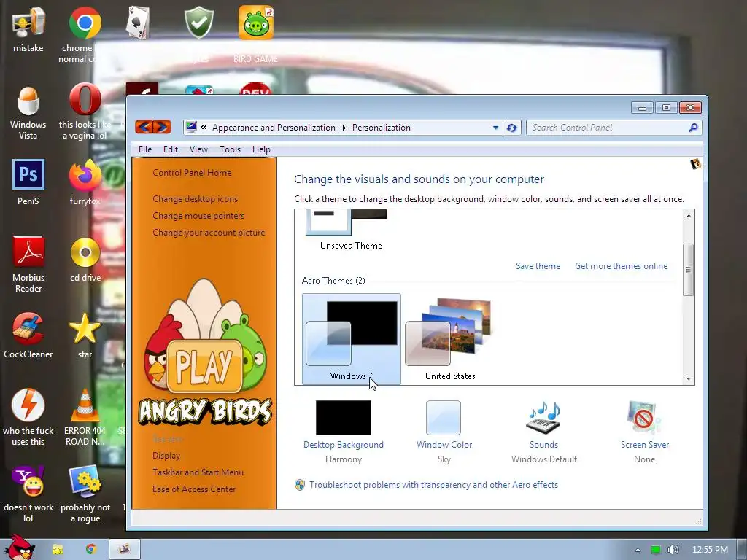
Task: Select the Windows 7 Aero theme
Action: tap(352, 338)
